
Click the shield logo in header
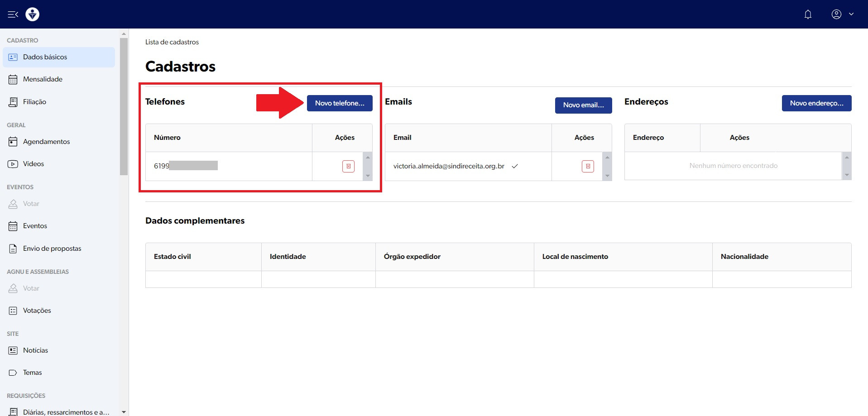click(x=32, y=14)
